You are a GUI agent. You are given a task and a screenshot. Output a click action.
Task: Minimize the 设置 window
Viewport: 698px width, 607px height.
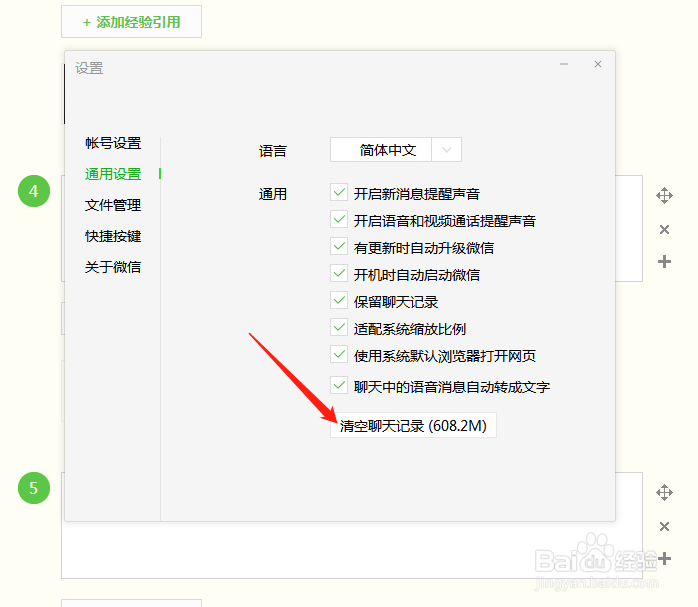564,64
